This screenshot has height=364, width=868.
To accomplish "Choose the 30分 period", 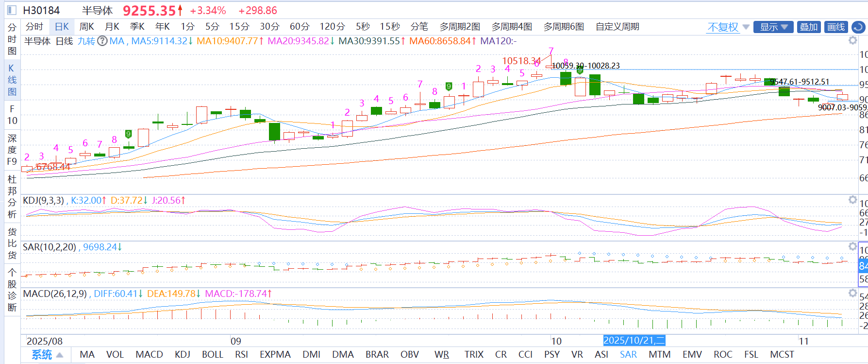I will click(269, 27).
